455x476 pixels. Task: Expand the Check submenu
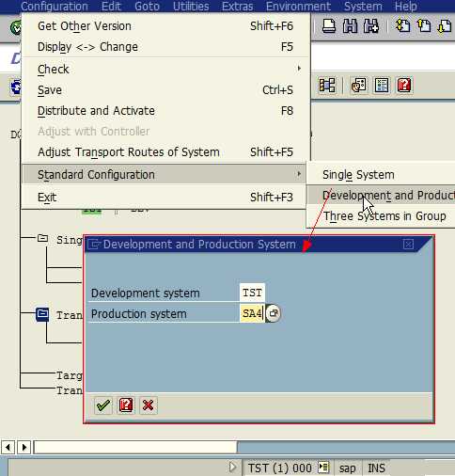coord(165,69)
